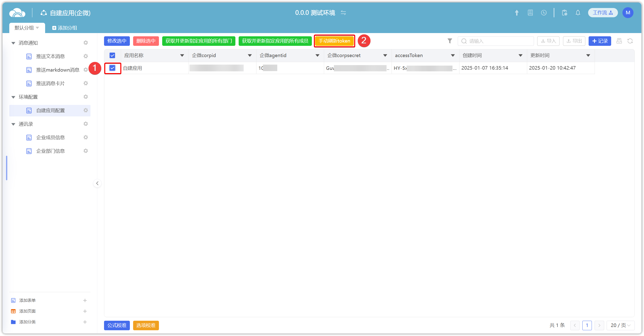
Task: Open the 更新时间 column dropdown
Action: 588,55
